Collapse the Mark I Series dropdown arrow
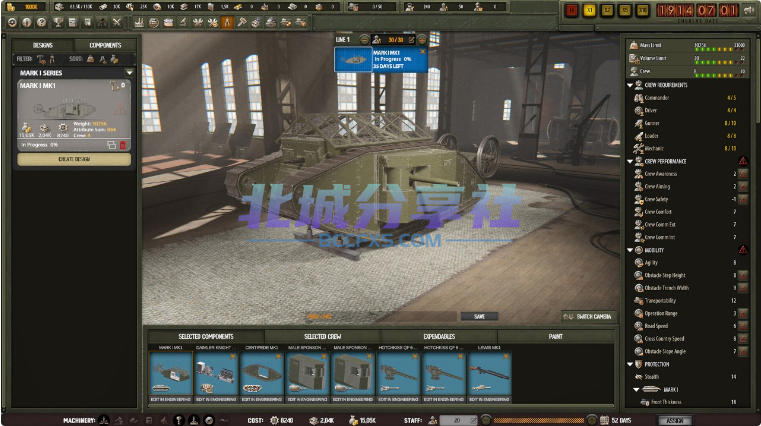Screen dimensions: 761x426 [129, 73]
